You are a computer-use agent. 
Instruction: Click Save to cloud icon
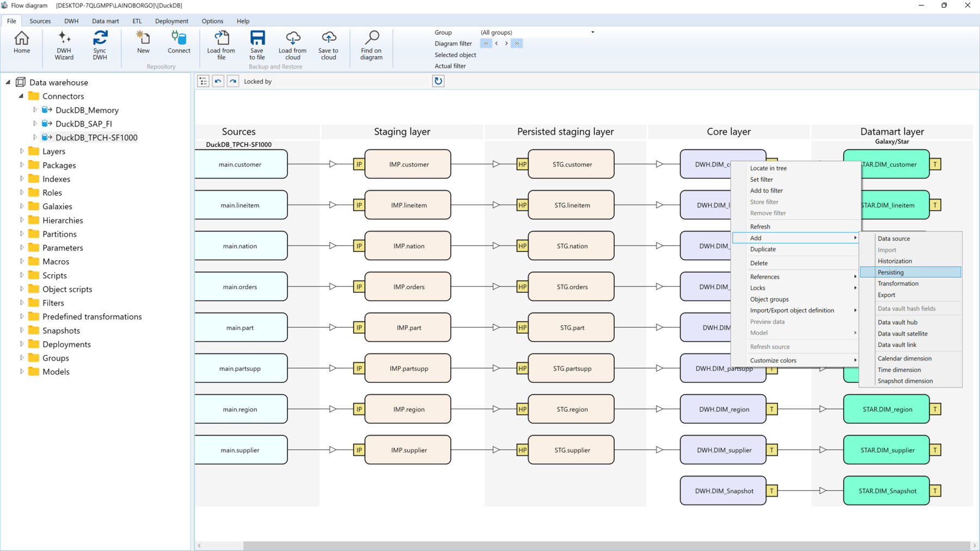click(x=328, y=45)
